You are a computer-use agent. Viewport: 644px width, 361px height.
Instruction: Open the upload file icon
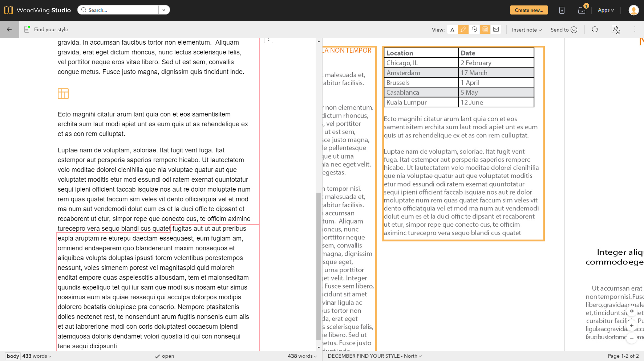(562, 10)
